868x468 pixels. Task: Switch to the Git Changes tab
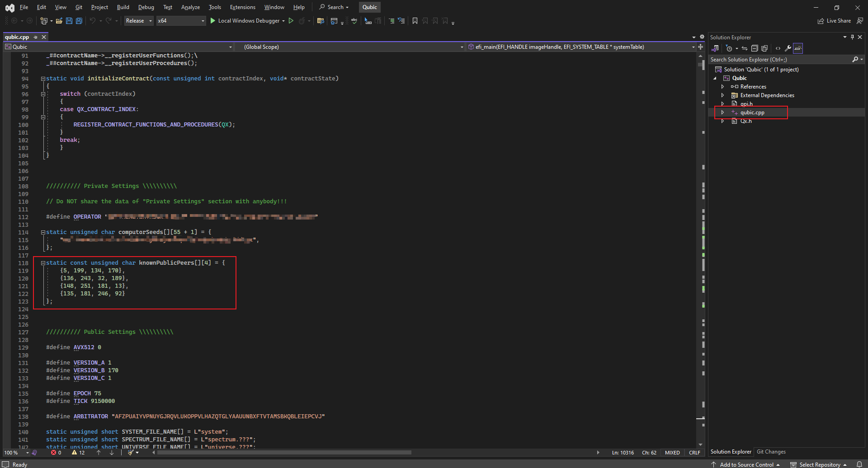point(771,452)
